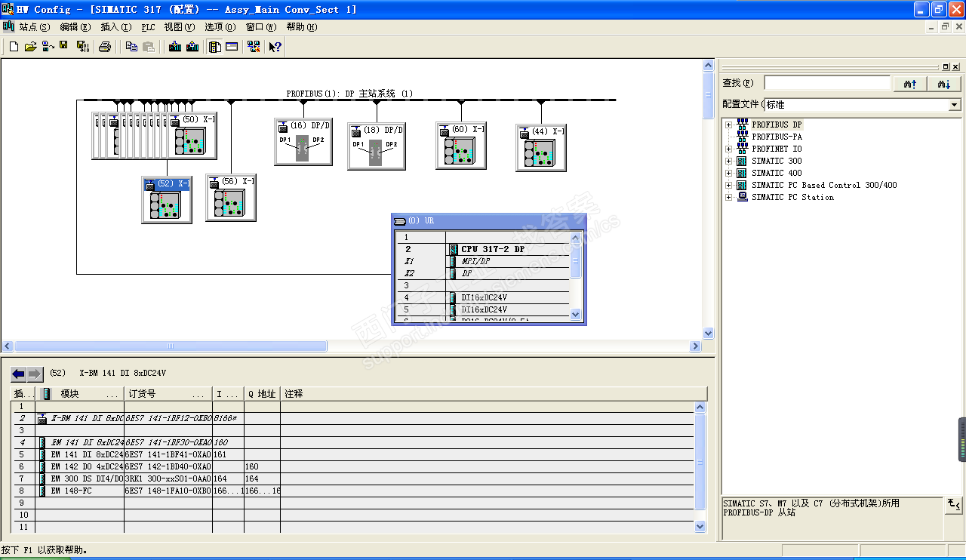Click Download to Module icon
Image resolution: width=966 pixels, height=560 pixels.
tap(175, 47)
